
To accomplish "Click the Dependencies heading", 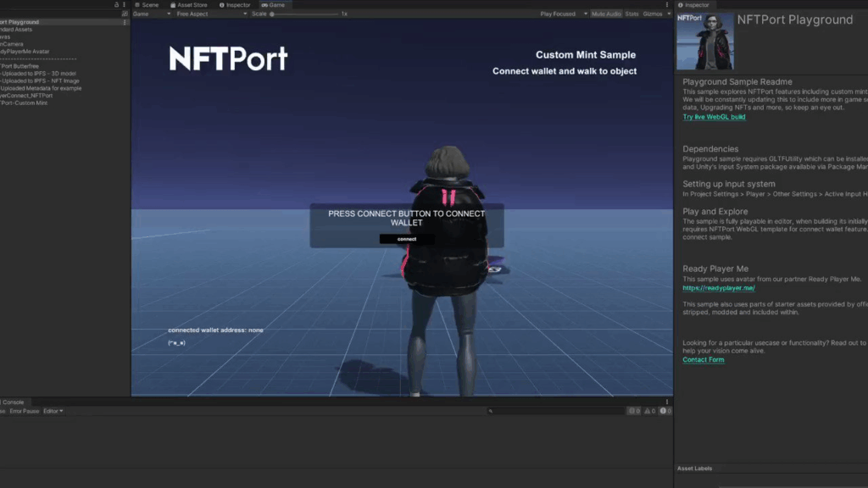I will pyautogui.click(x=710, y=149).
